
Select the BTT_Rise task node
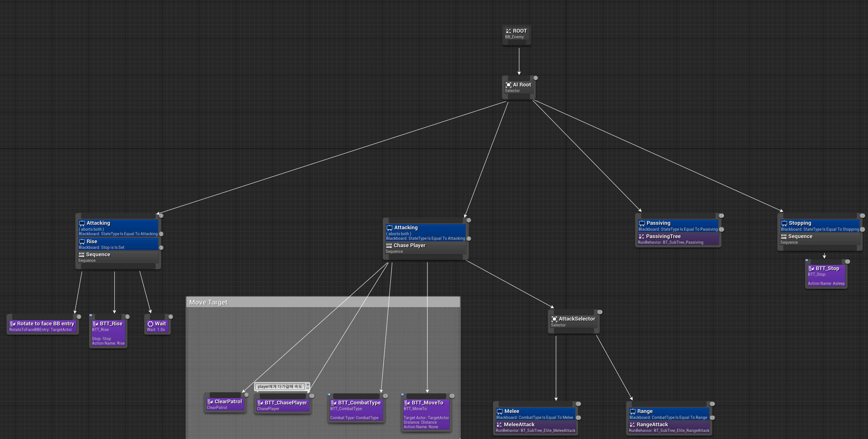pyautogui.click(x=108, y=333)
